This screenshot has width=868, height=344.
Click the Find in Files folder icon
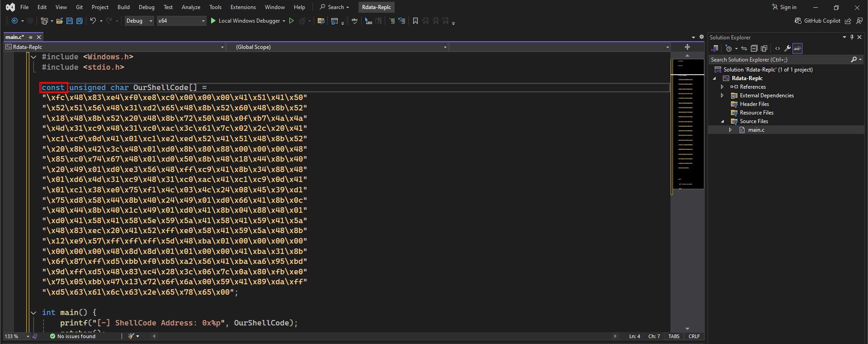click(321, 21)
